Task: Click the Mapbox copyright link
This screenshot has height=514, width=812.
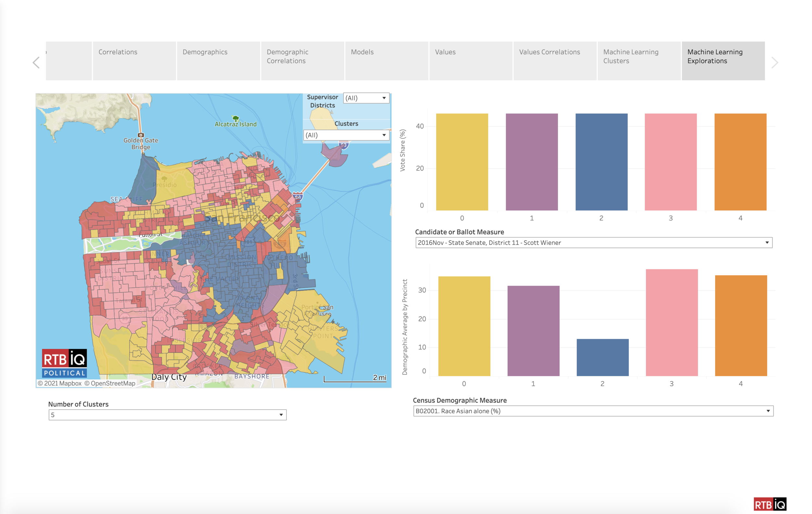Action: (60, 383)
